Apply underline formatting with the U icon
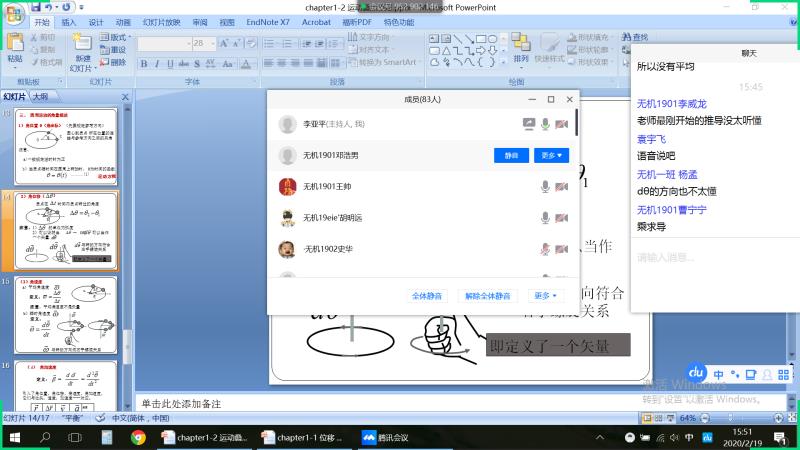 (170, 64)
